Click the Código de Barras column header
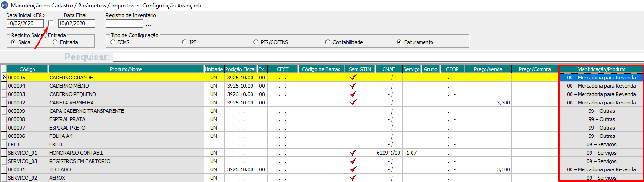 click(x=321, y=69)
